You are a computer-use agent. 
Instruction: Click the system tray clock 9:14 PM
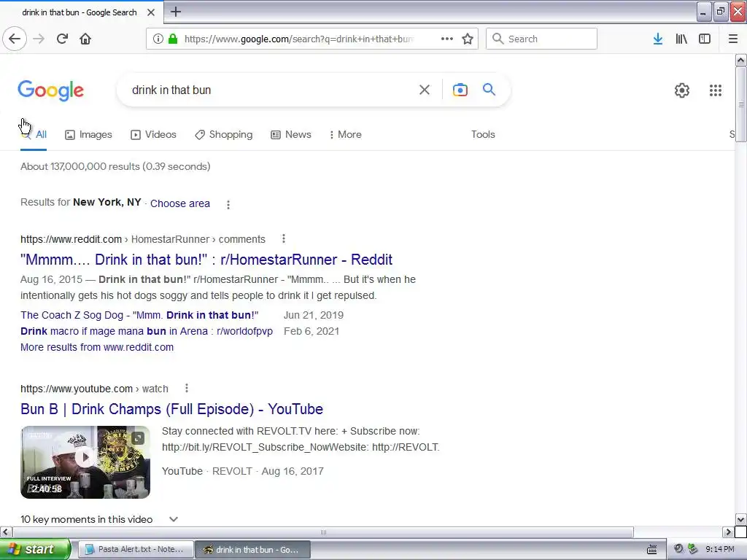(719, 549)
